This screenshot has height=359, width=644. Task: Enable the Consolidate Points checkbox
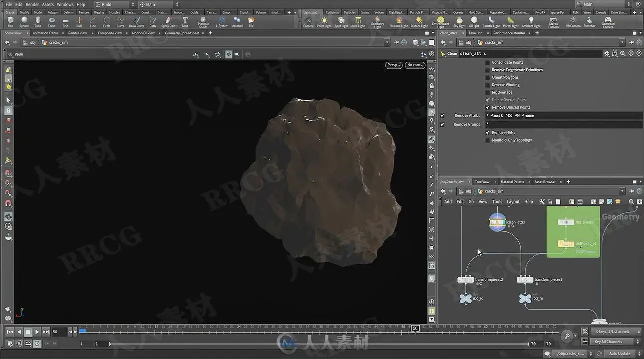pos(488,63)
